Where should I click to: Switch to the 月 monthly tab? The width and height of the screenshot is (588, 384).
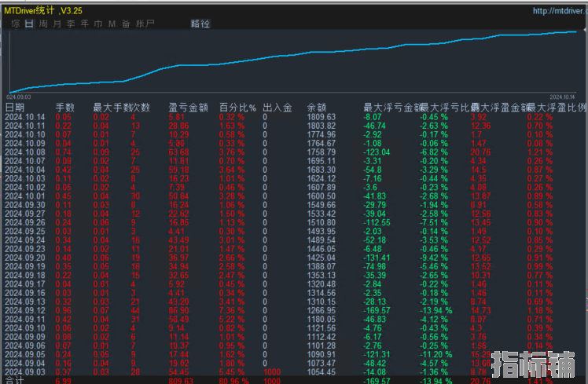[57, 24]
